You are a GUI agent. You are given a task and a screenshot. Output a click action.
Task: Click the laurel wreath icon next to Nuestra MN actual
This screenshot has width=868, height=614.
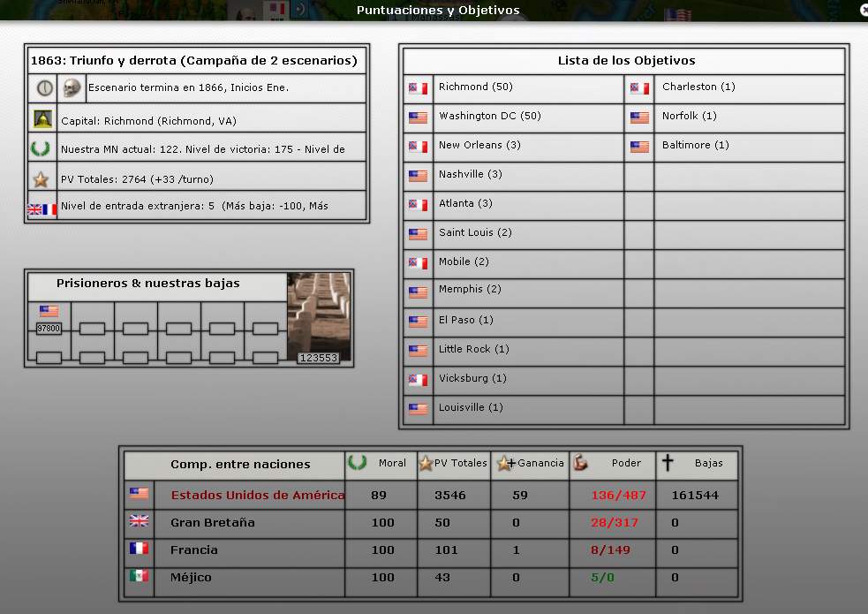point(41,148)
